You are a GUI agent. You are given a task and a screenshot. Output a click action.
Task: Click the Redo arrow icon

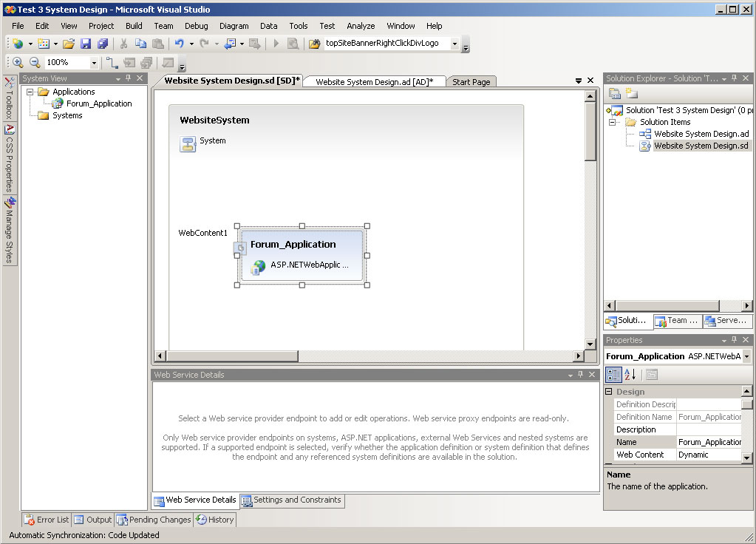click(205, 44)
